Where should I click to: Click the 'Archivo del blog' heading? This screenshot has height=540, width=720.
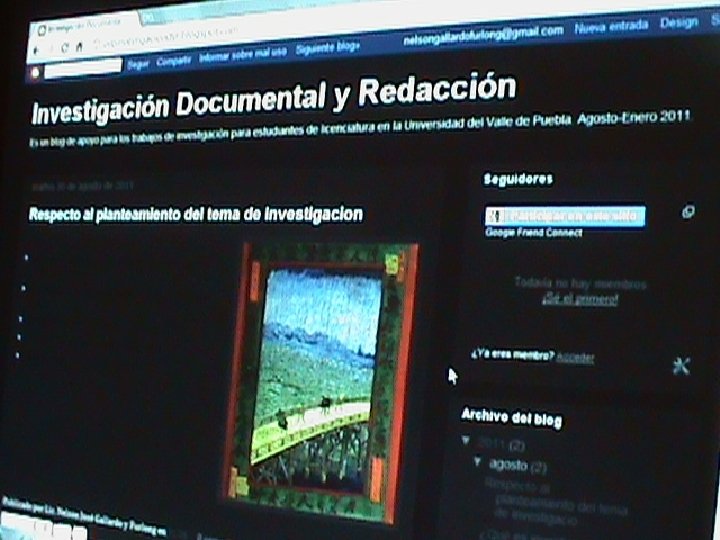512,417
